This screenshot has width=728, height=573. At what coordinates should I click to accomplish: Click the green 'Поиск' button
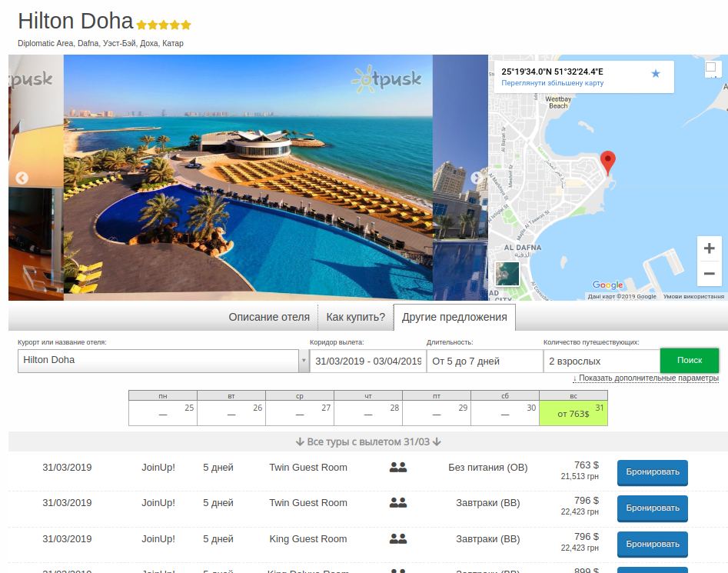pos(690,360)
